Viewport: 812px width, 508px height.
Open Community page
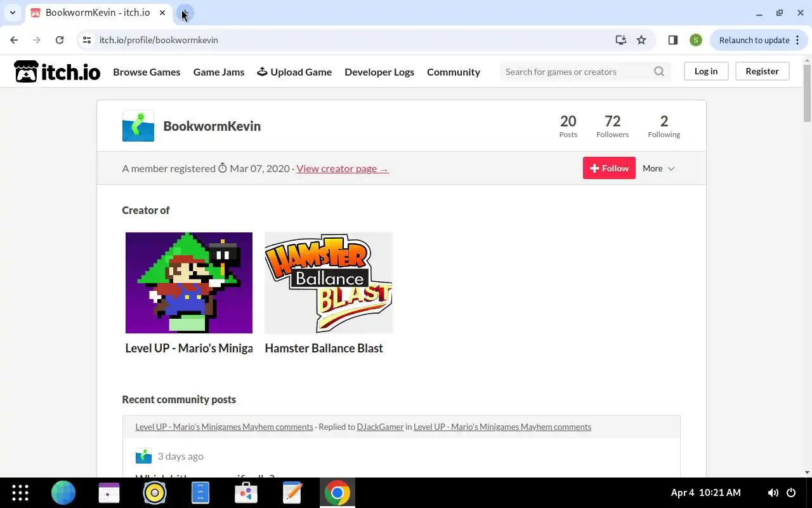tap(454, 72)
